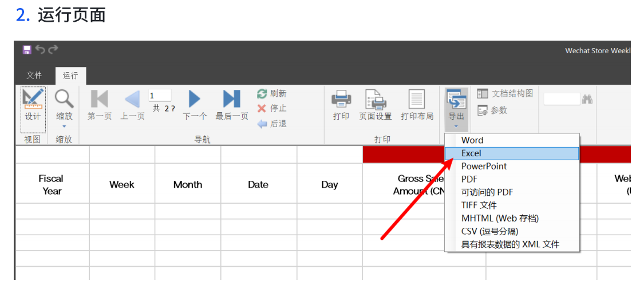Open 页面设置

click(x=375, y=105)
